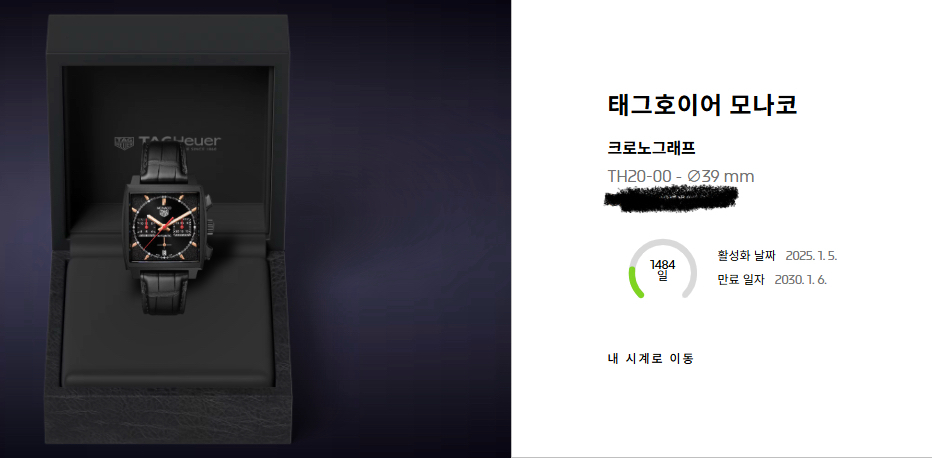932x459 pixels.
Task: Click the right chronograph subdial on the watch
Action: point(181,227)
